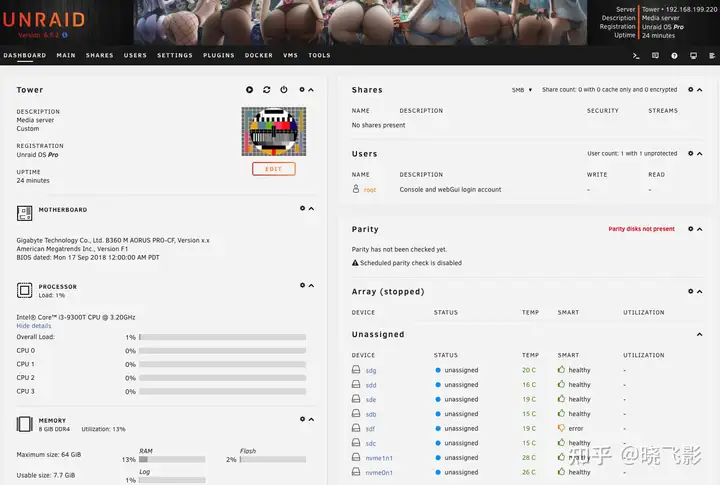Click the Hide details link
The image size is (720, 485).
[34, 326]
